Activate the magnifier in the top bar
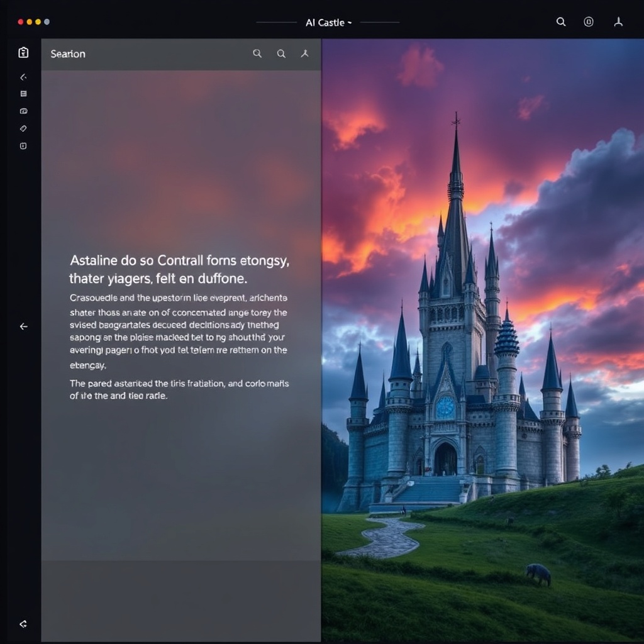Image resolution: width=644 pixels, height=644 pixels. [561, 22]
